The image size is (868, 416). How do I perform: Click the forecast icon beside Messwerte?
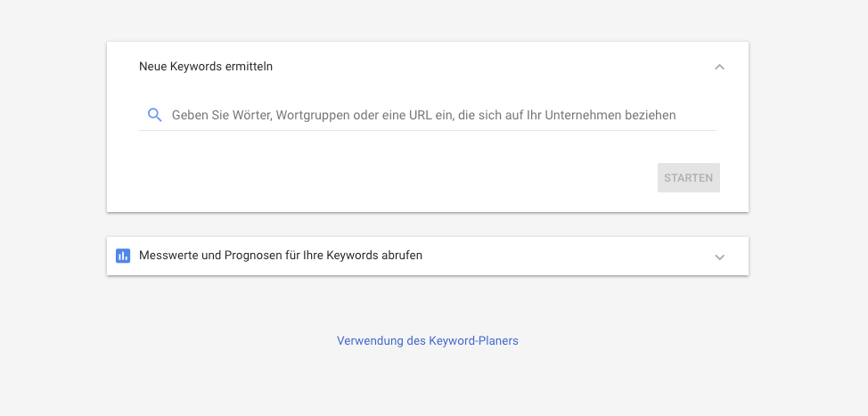click(x=123, y=256)
